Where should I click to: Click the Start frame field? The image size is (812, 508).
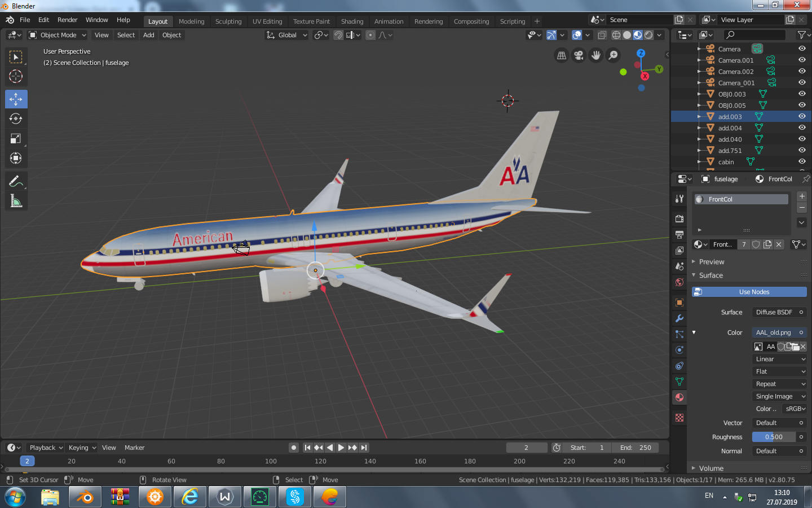pos(587,448)
